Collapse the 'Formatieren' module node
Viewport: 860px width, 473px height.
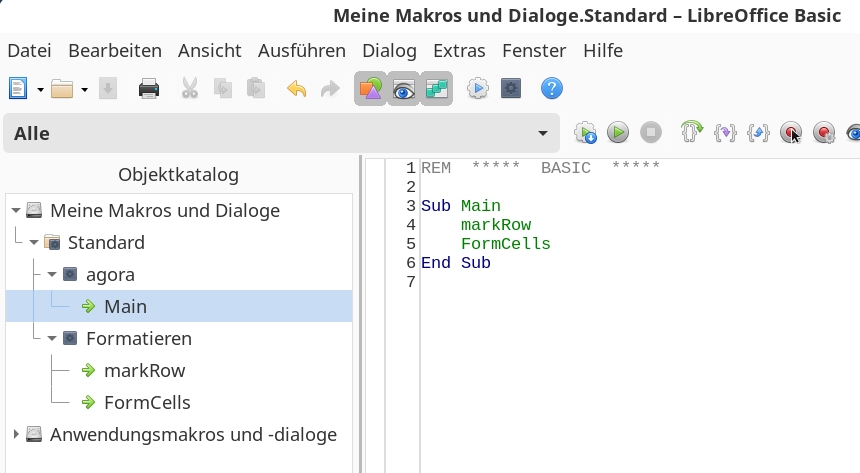coord(52,339)
